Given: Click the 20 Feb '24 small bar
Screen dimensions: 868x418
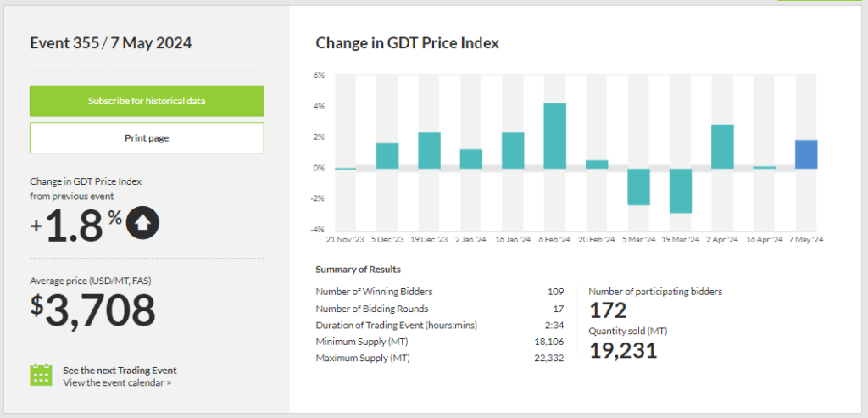Looking at the screenshot, I should (597, 164).
